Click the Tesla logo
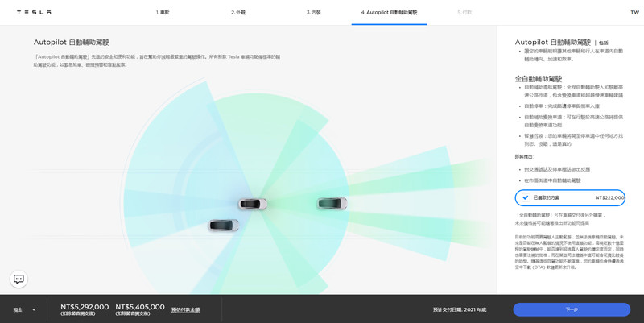This screenshot has height=323, width=644. (x=34, y=12)
